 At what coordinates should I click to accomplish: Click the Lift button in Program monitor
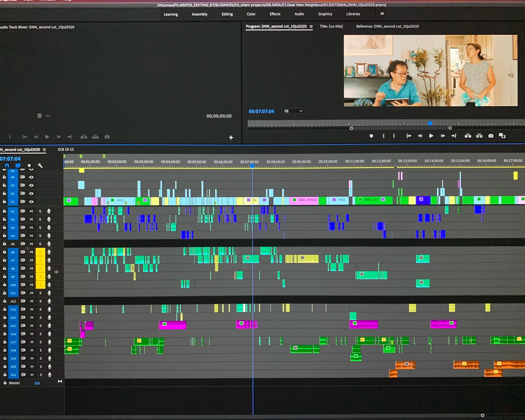coord(467,136)
